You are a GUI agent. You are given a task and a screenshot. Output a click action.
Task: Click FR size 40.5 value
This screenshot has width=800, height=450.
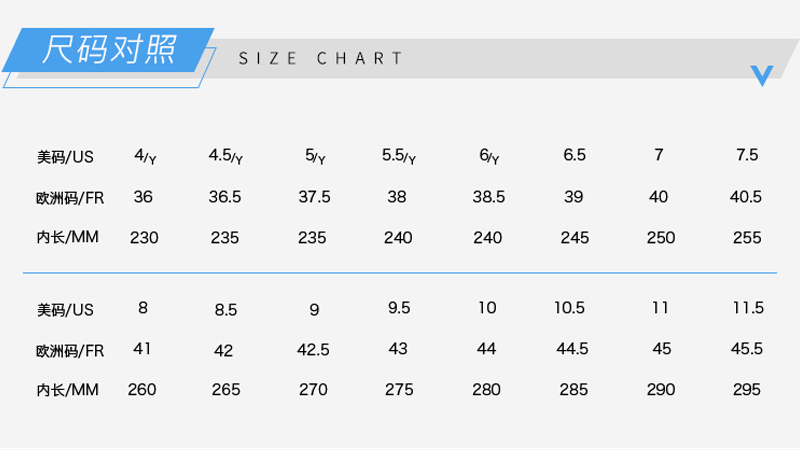coord(745,197)
